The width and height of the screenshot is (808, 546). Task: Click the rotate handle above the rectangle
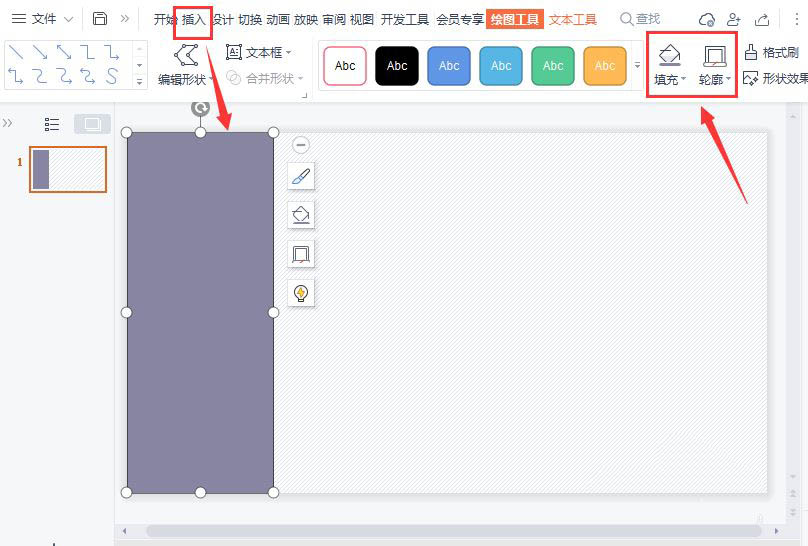pyautogui.click(x=200, y=108)
